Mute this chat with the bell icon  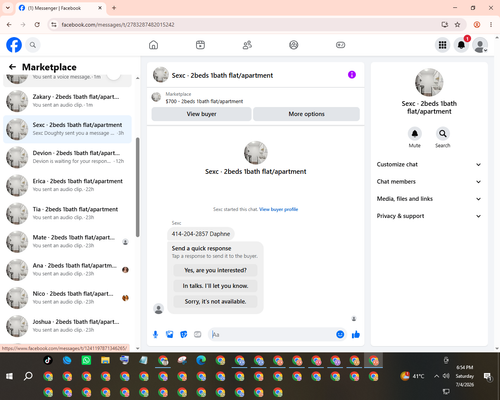415,134
